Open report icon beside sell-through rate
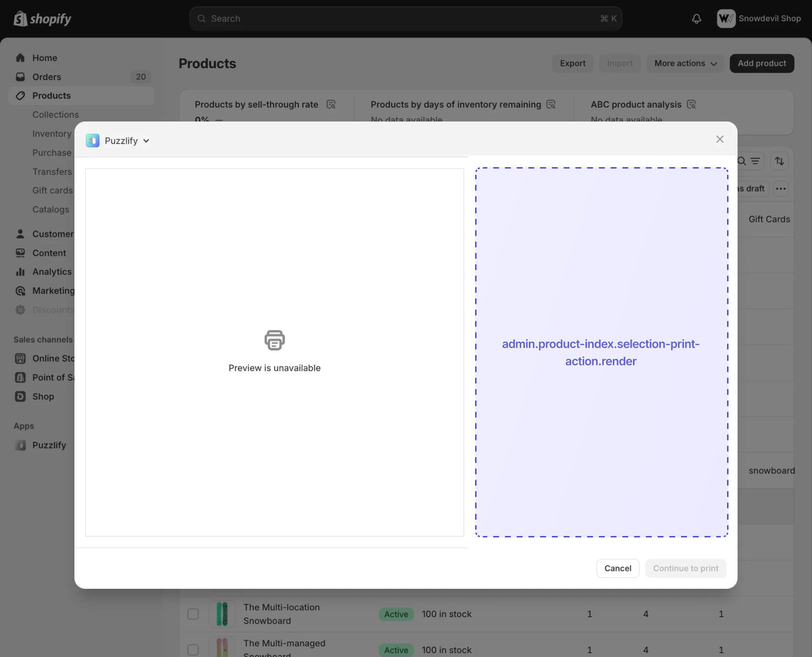The width and height of the screenshot is (812, 657). pyautogui.click(x=331, y=104)
